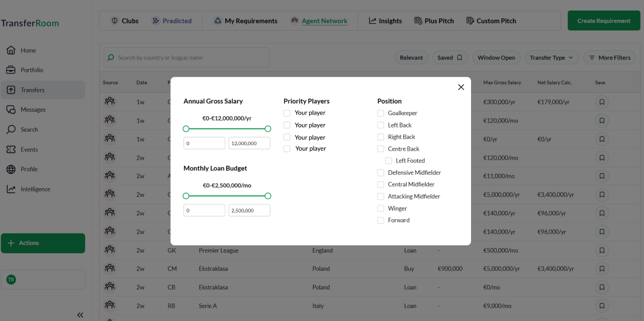This screenshot has height=321, width=644.
Task: Grab the Annual Gross Salary maximum slider handle
Action: (x=268, y=129)
